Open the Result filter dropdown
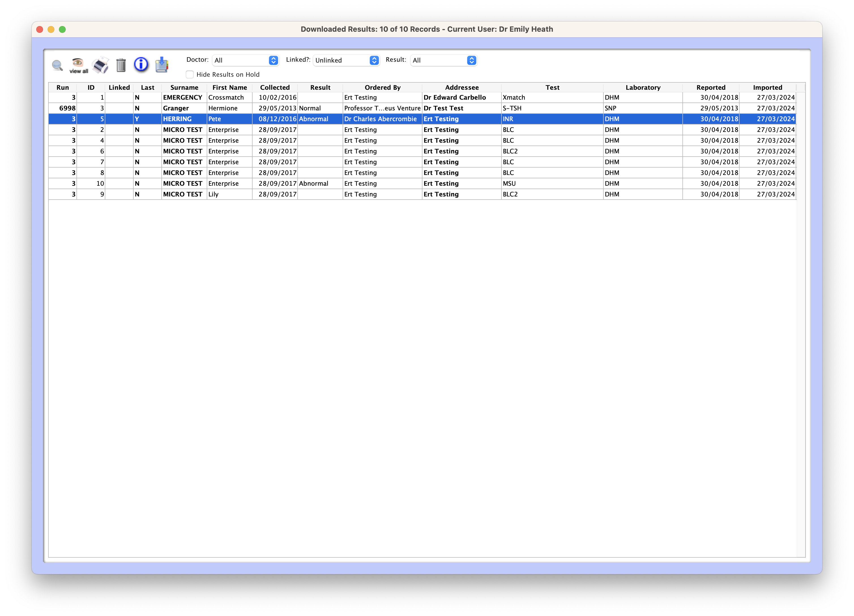The image size is (854, 616). [444, 60]
